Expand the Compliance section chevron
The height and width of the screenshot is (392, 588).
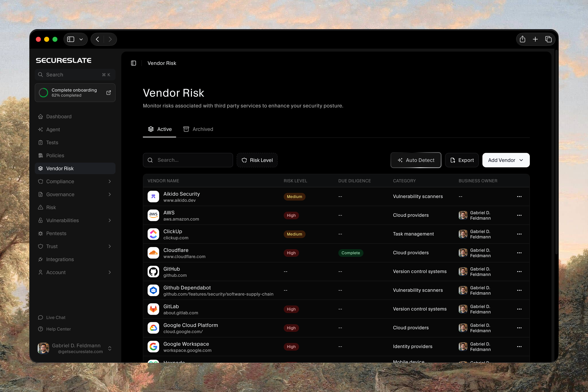[110, 182]
